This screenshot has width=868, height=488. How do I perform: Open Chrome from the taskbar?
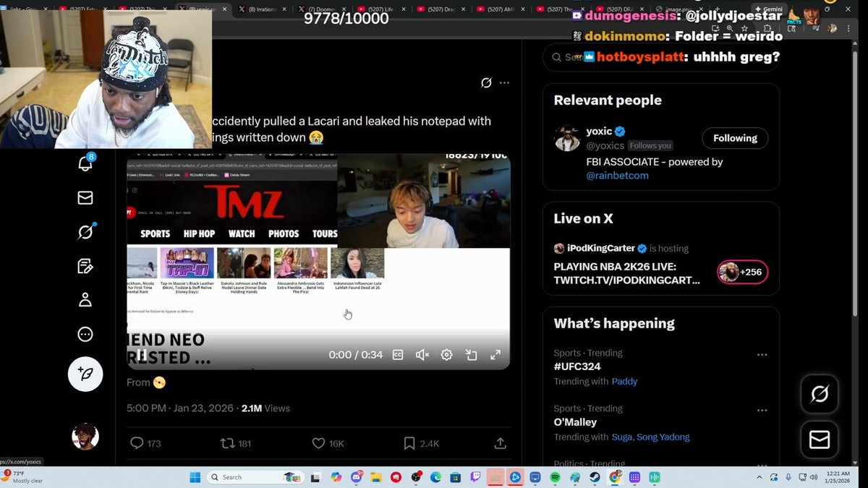click(615, 477)
